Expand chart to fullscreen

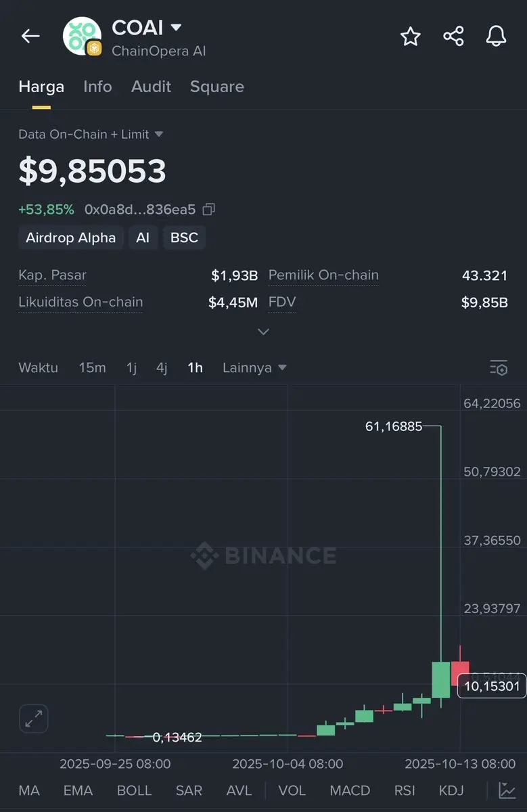pyautogui.click(x=34, y=719)
